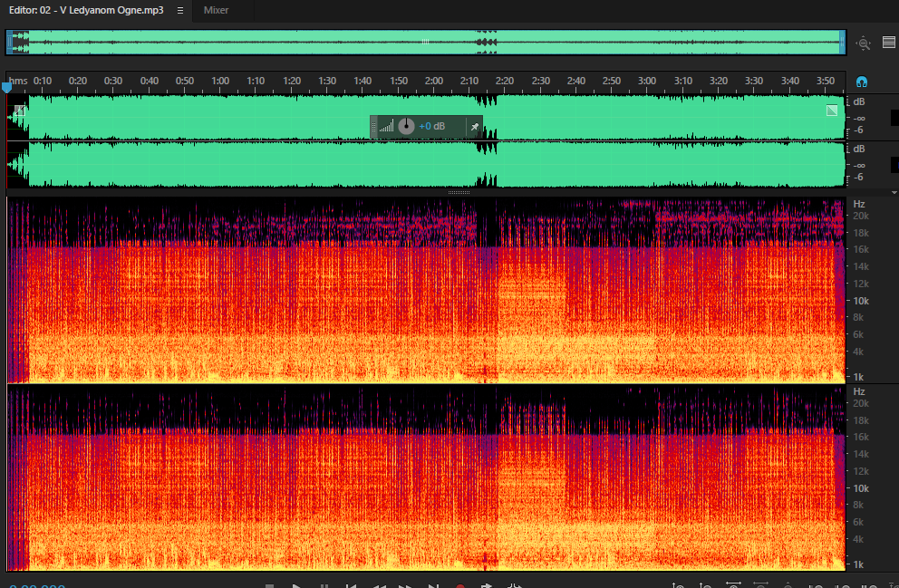
Task: Click the hms label on the time ruler
Action: (18, 81)
